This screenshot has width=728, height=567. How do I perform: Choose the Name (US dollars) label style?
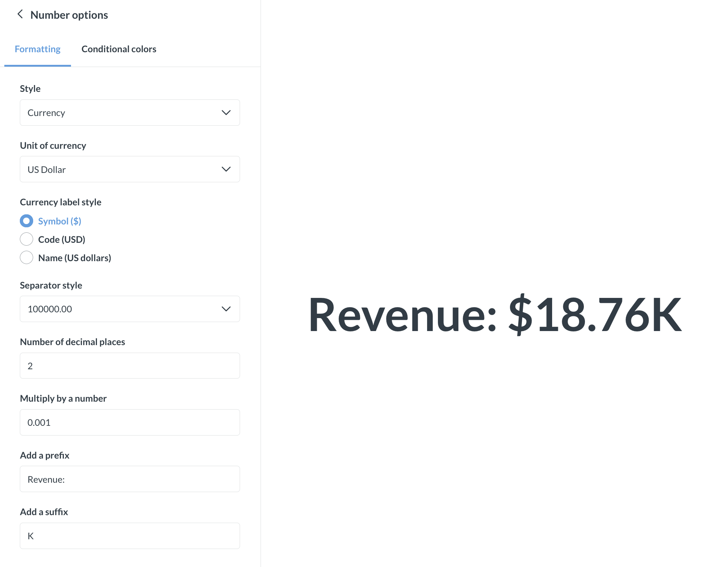(26, 258)
